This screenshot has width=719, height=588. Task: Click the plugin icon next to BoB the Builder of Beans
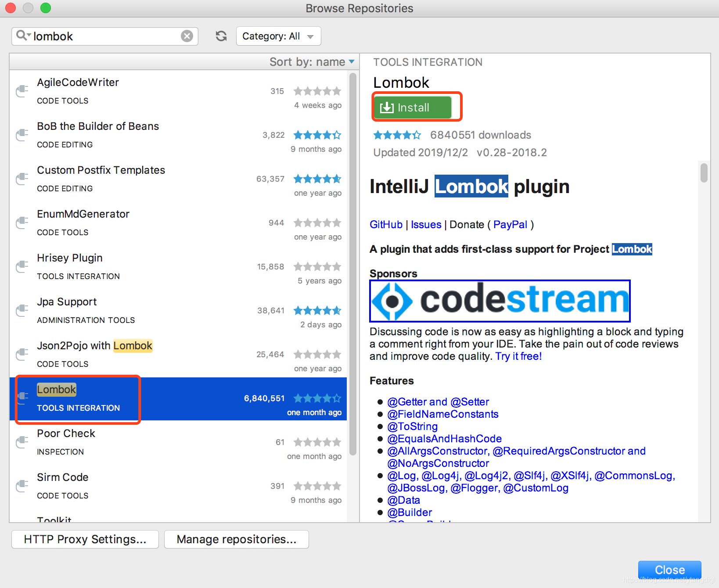click(x=22, y=135)
